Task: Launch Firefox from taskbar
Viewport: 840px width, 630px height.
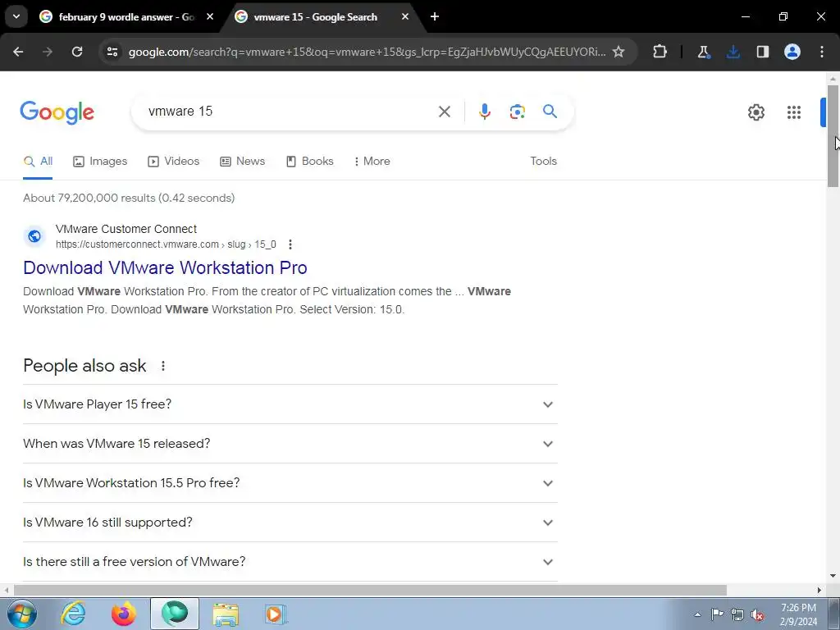Action: [124, 614]
